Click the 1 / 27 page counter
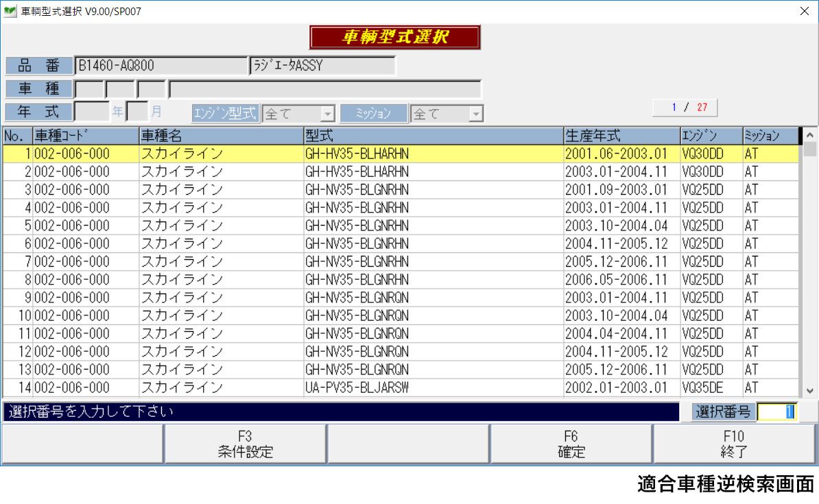819x504 pixels. 685,108
